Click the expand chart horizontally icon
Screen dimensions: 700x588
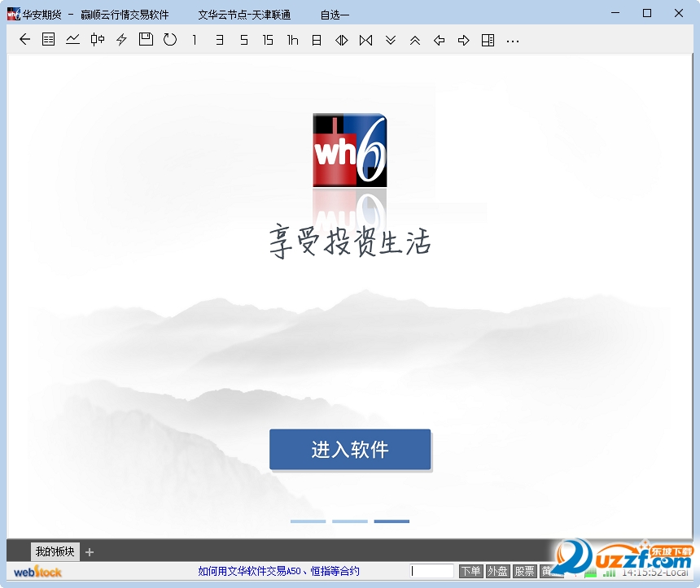[x=342, y=40]
